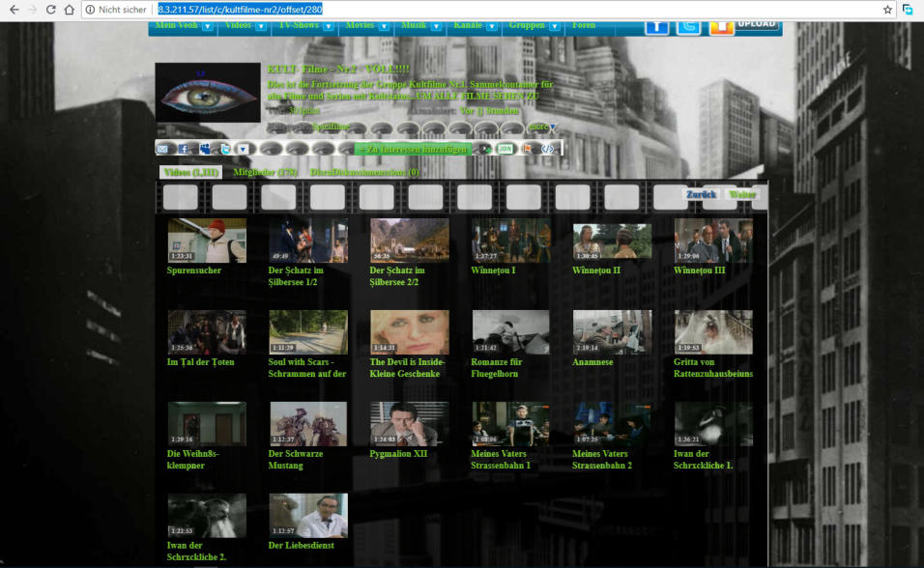The height and width of the screenshot is (568, 924).
Task: Open the Movies menu
Action: [361, 25]
